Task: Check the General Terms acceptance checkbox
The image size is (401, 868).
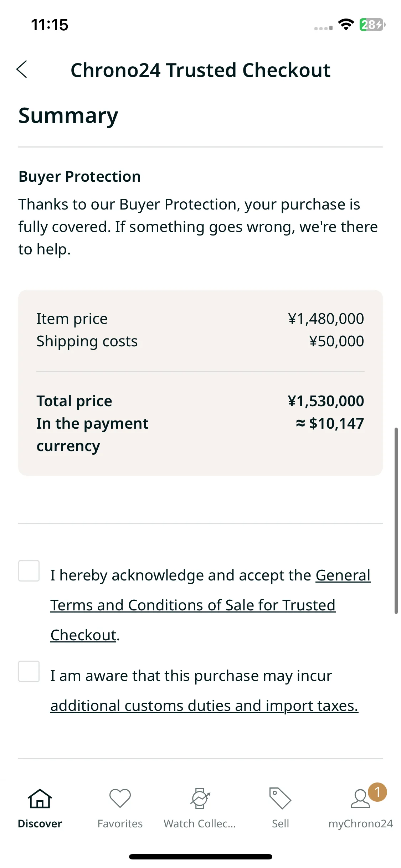Action: click(x=29, y=571)
